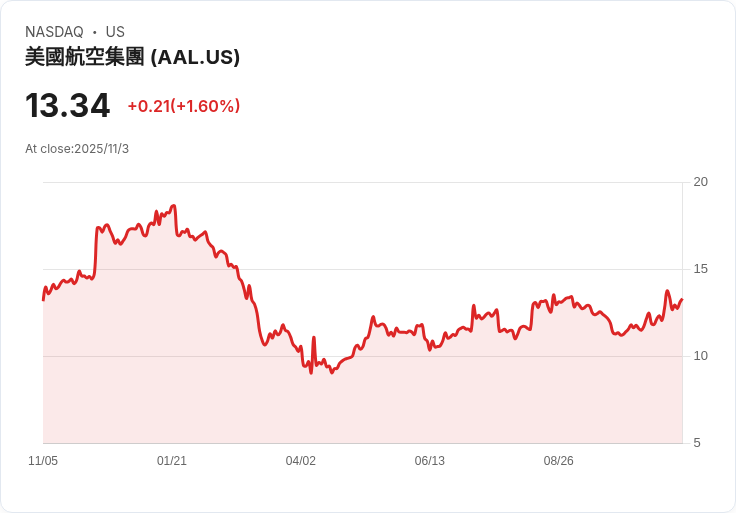The height and width of the screenshot is (513, 736).
Task: Click the US market label
Action: point(115,32)
